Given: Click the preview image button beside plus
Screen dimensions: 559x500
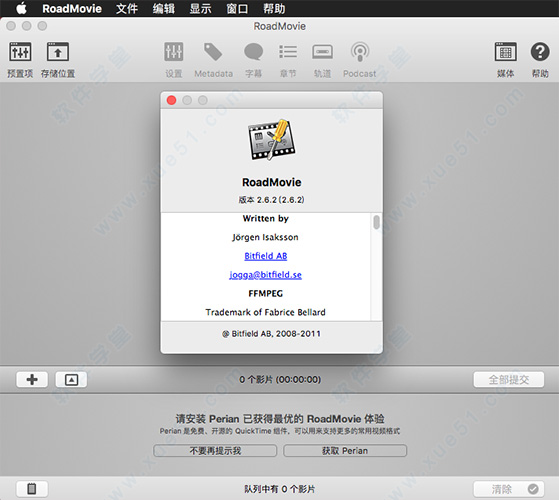Looking at the screenshot, I should [71, 380].
